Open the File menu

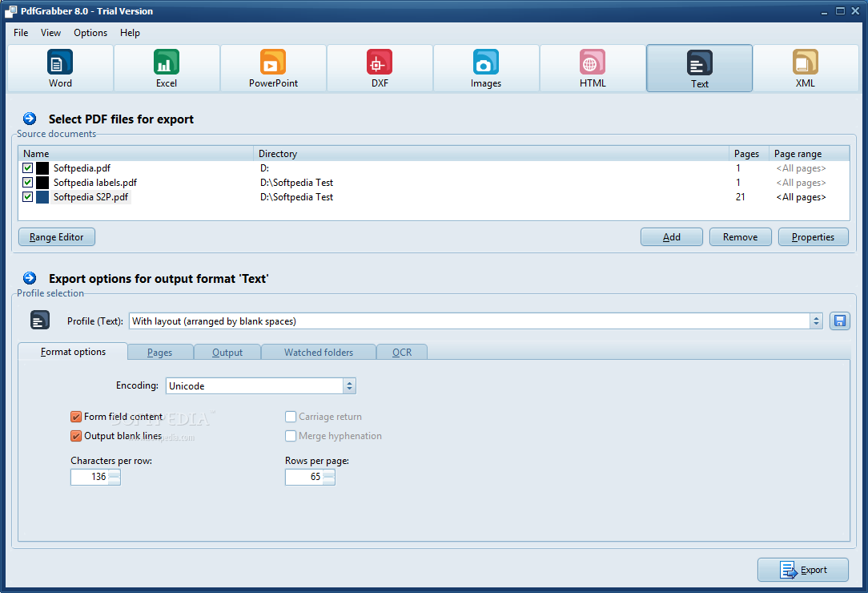pyautogui.click(x=21, y=33)
